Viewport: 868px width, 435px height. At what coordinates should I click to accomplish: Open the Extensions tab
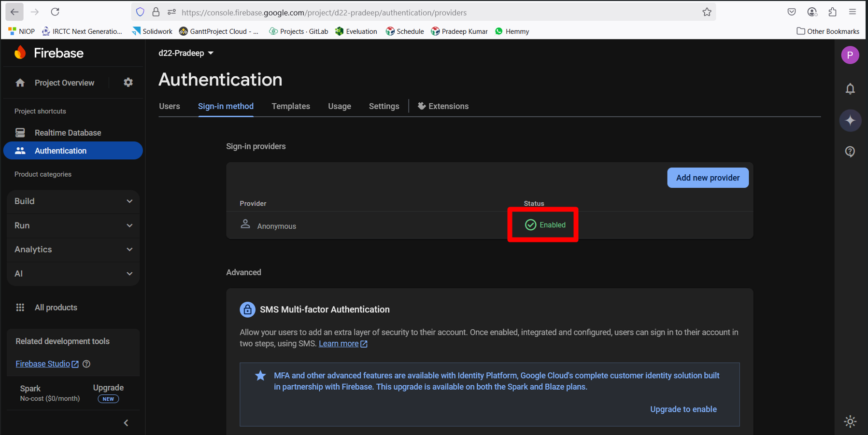443,106
